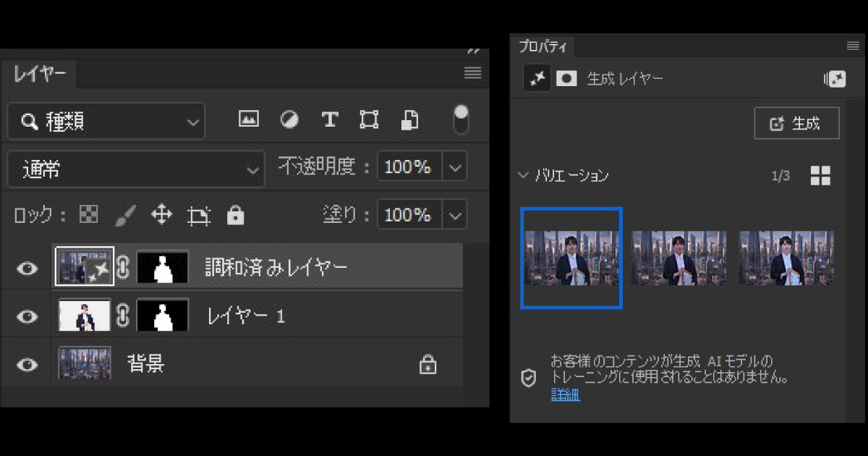
Task: Click the lock all padlock icon
Action: pos(236,214)
